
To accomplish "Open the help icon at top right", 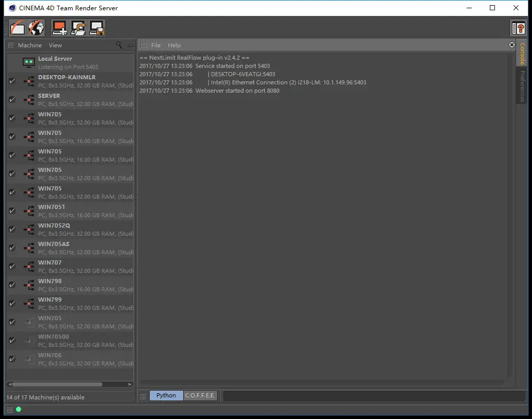I will click(x=519, y=28).
